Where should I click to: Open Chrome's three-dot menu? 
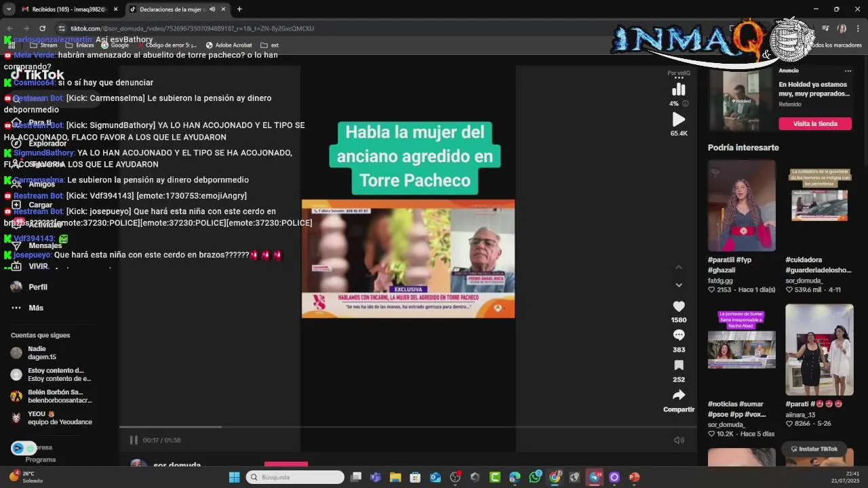click(x=858, y=28)
